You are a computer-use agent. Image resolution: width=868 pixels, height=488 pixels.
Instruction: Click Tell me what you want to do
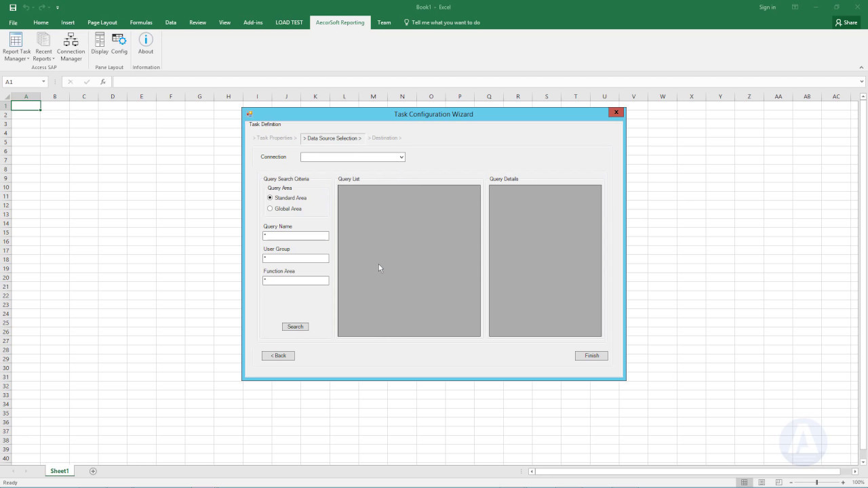(446, 22)
